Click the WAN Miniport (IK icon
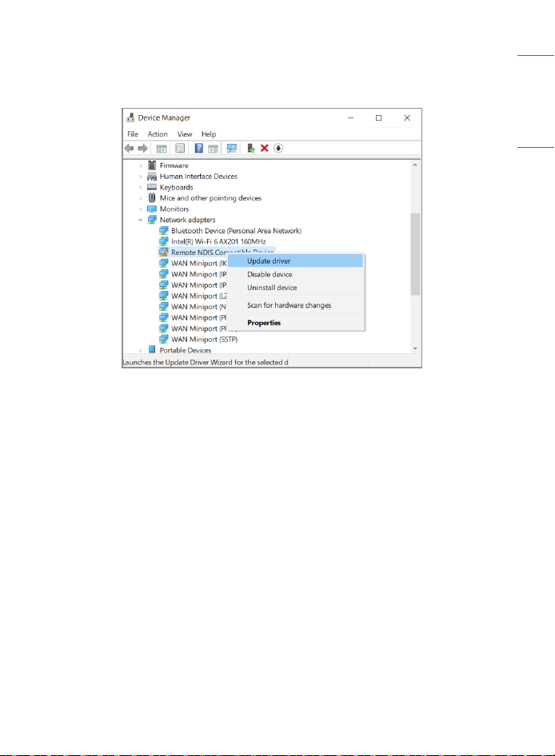The image size is (555, 756). (164, 263)
